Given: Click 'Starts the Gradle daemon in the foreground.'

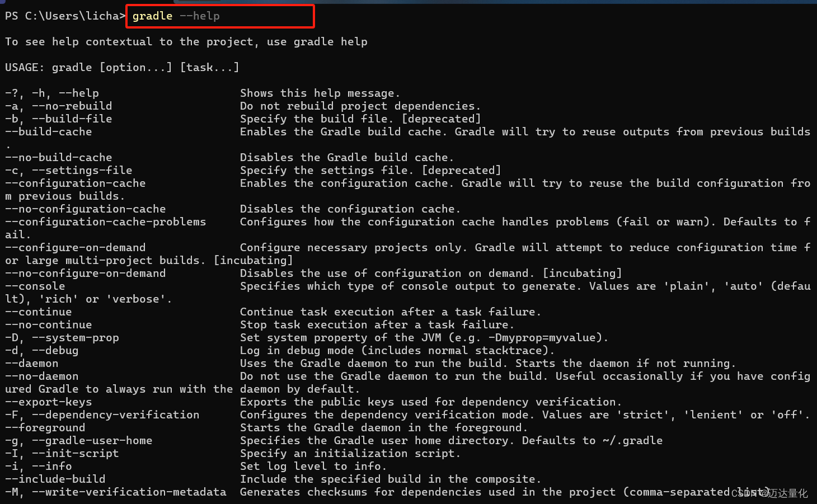Looking at the screenshot, I should 384,428.
